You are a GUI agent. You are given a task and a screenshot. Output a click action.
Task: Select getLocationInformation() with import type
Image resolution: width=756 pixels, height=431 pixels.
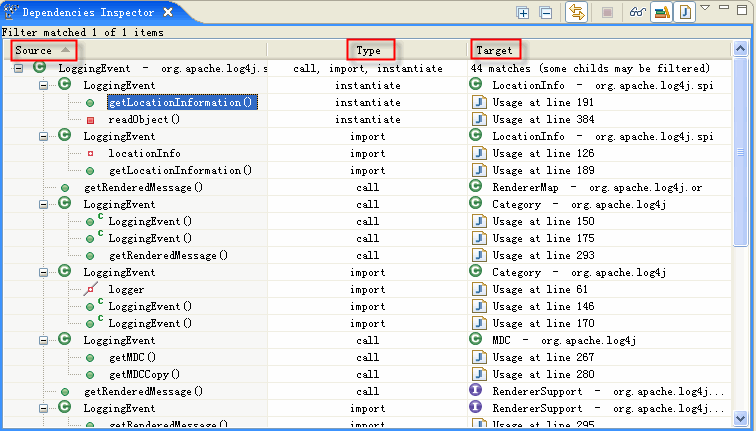click(180, 170)
